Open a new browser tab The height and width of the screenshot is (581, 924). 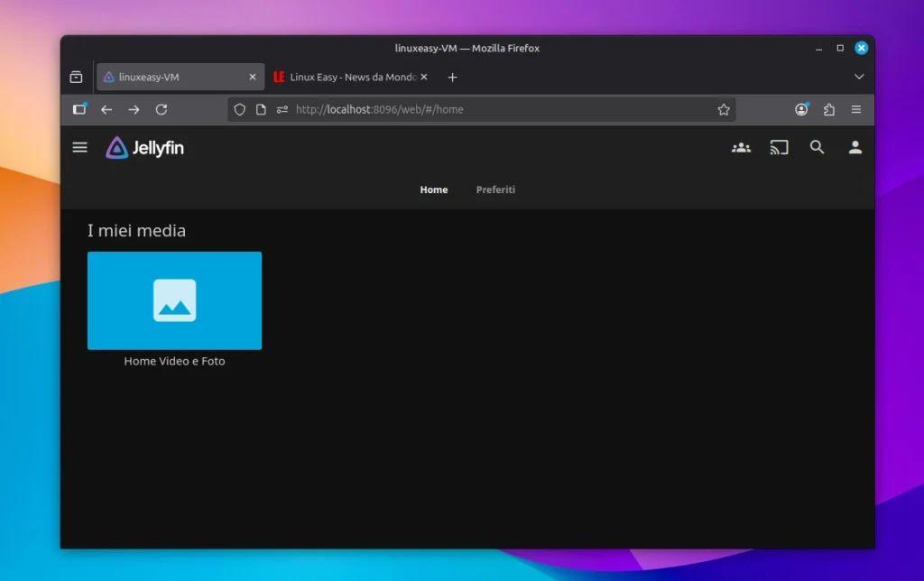[453, 78]
